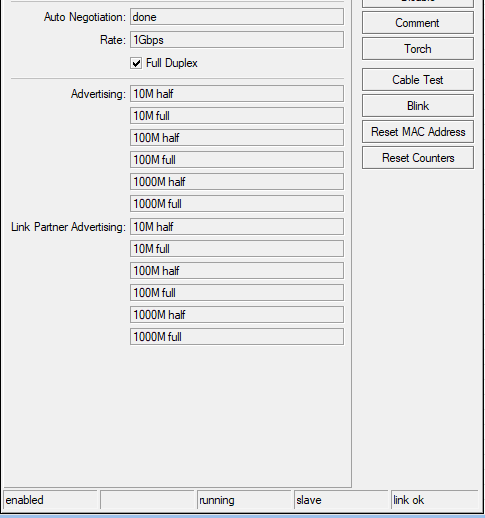Select Link Partner Advertising 10M half field

[237, 227]
